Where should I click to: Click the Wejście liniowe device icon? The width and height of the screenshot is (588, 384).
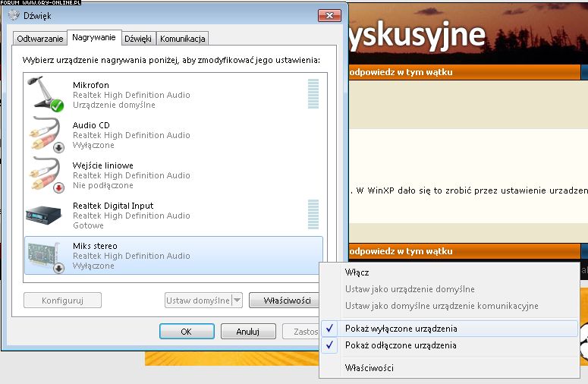[46, 175]
